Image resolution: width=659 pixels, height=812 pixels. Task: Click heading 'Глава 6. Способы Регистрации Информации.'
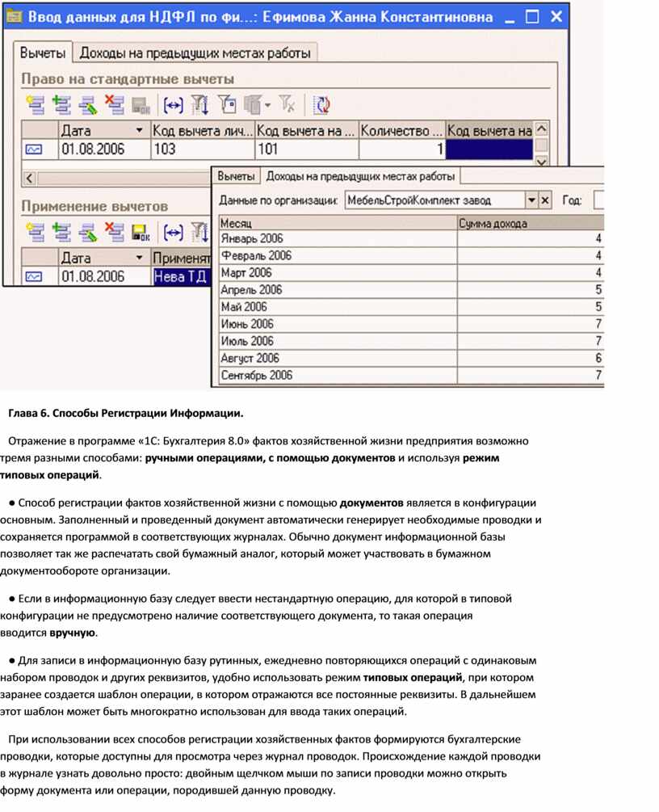(x=126, y=413)
